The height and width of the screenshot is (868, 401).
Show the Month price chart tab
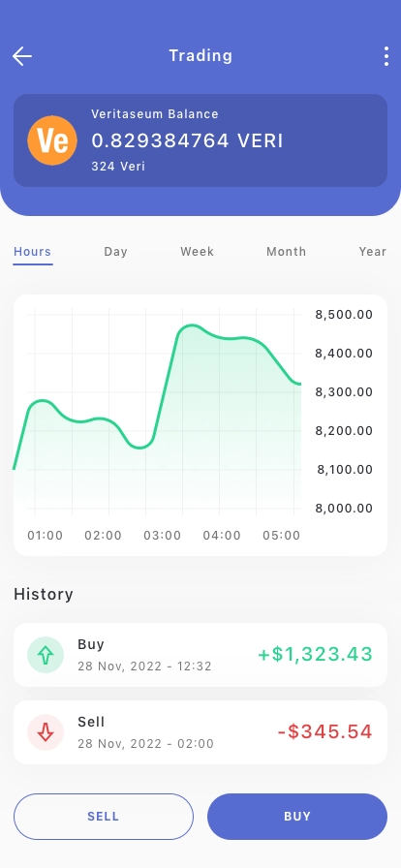287,252
